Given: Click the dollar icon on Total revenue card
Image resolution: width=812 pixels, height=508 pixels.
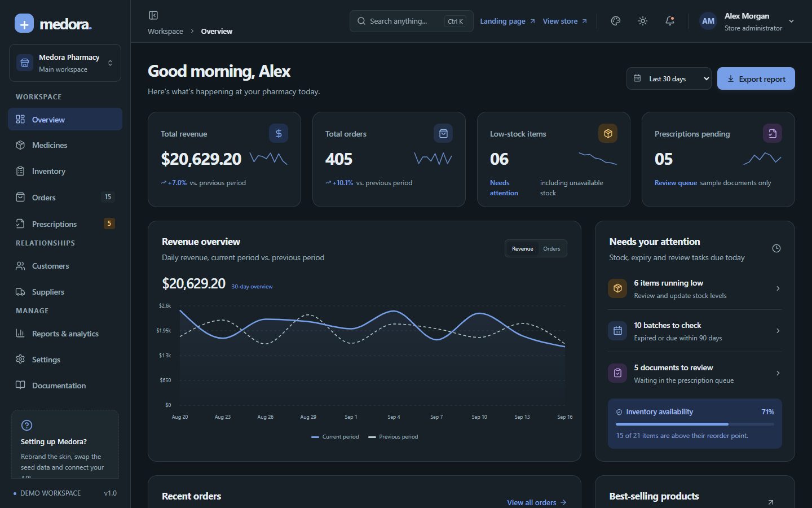Looking at the screenshot, I should click(x=279, y=133).
